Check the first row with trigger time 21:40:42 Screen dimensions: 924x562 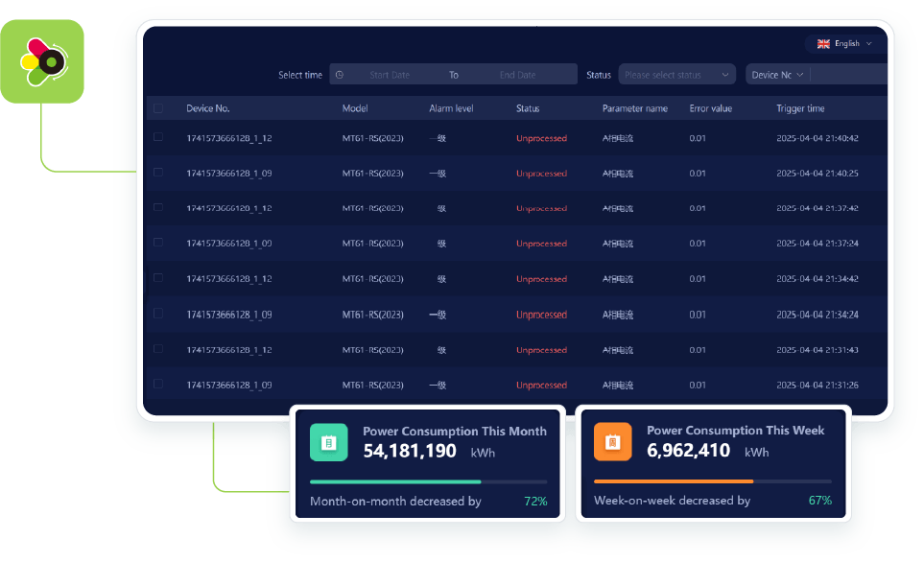(x=158, y=138)
